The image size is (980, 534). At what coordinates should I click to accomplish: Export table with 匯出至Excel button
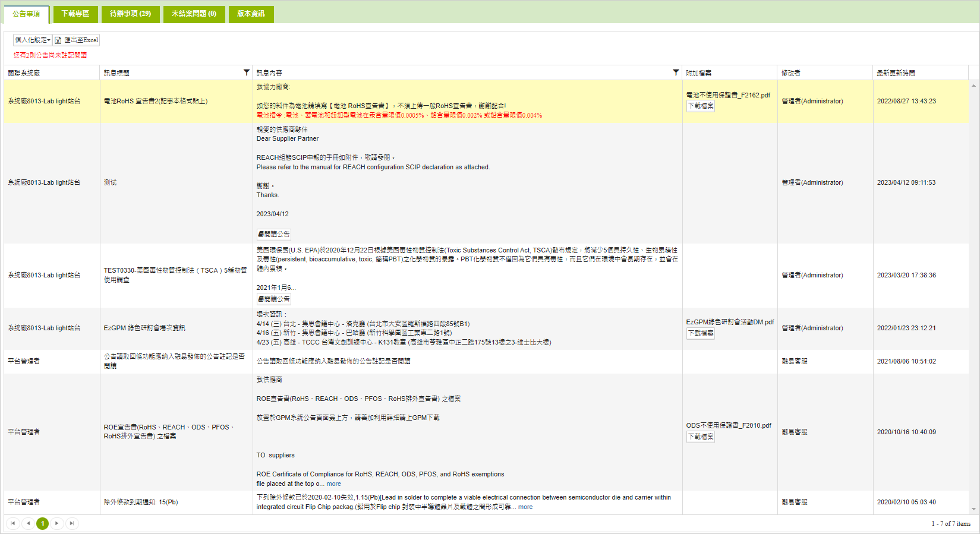pyautogui.click(x=77, y=40)
